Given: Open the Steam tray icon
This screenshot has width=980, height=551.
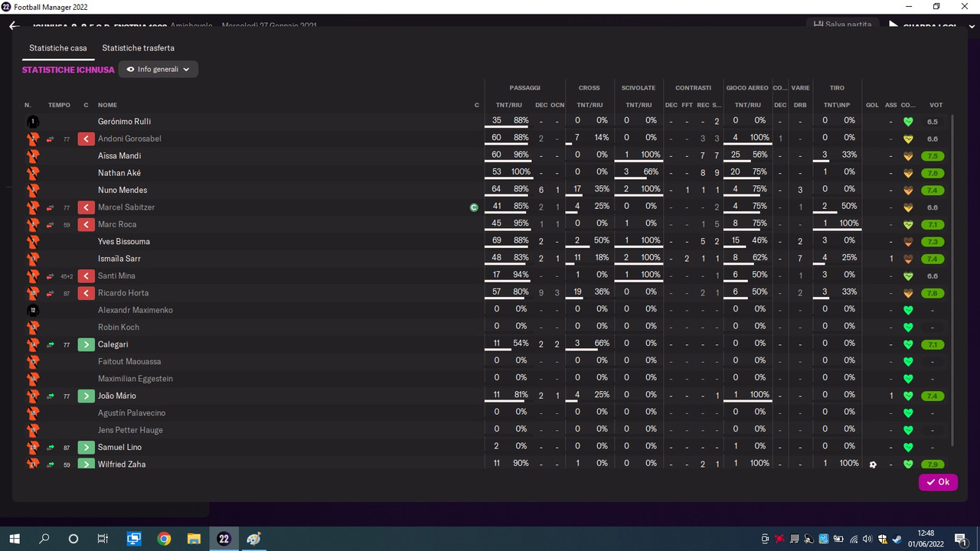Looking at the screenshot, I should pos(897,539).
